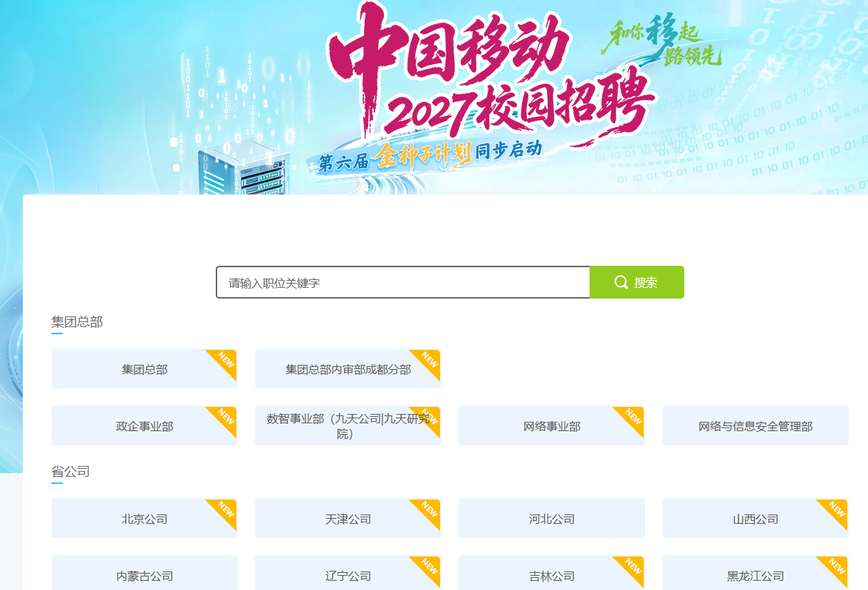Click the 中国移动2027校园招聘 banner title
Screen dimensions: 868x590
click(x=491, y=75)
